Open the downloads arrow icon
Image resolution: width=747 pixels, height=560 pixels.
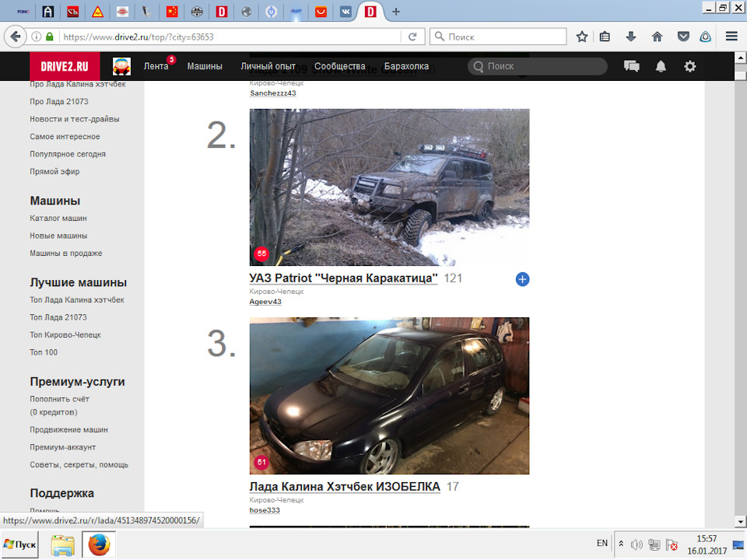point(631,37)
